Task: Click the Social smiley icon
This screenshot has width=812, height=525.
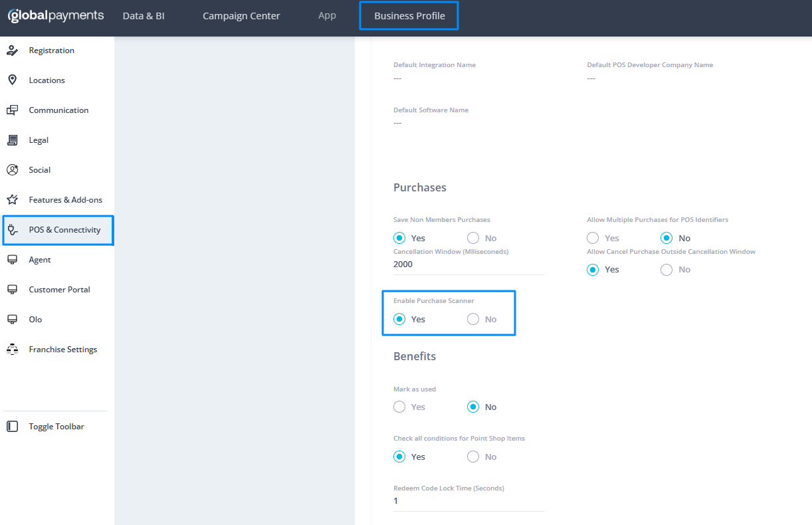Action: coord(12,170)
